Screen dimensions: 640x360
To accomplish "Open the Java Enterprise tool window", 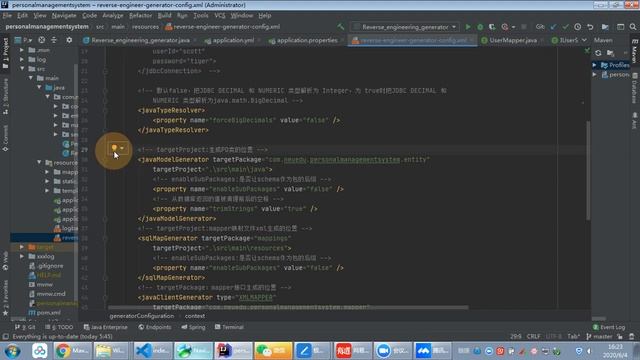I will pos(106,327).
